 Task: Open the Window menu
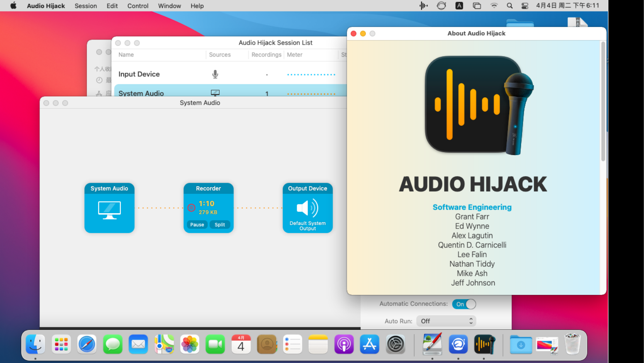tap(169, 6)
